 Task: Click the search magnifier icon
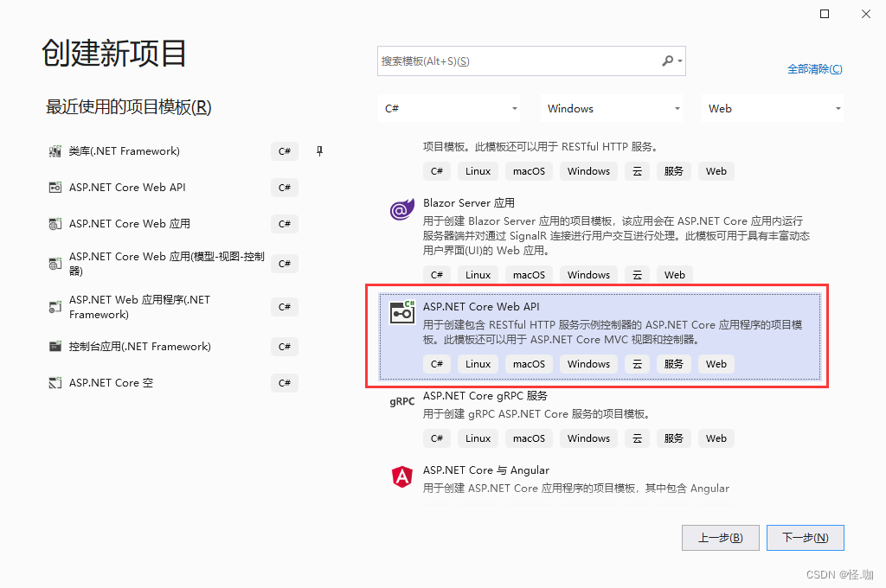click(667, 61)
